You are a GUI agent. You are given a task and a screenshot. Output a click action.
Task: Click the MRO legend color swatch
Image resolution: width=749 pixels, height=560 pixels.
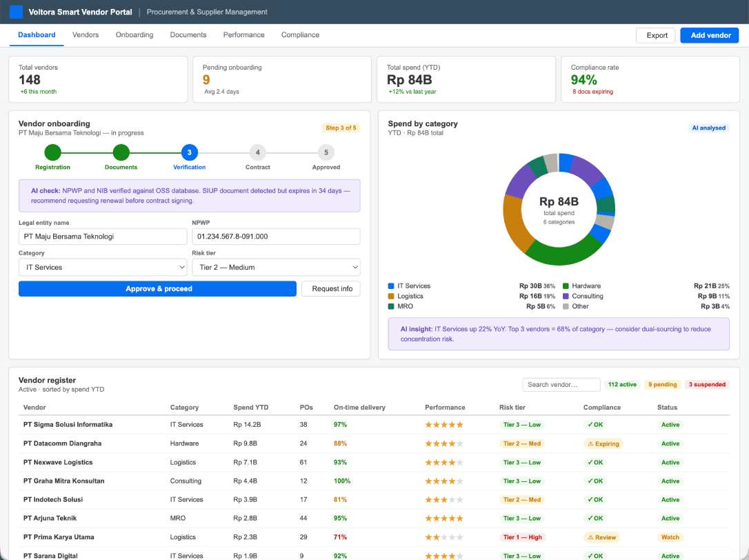tap(391, 306)
